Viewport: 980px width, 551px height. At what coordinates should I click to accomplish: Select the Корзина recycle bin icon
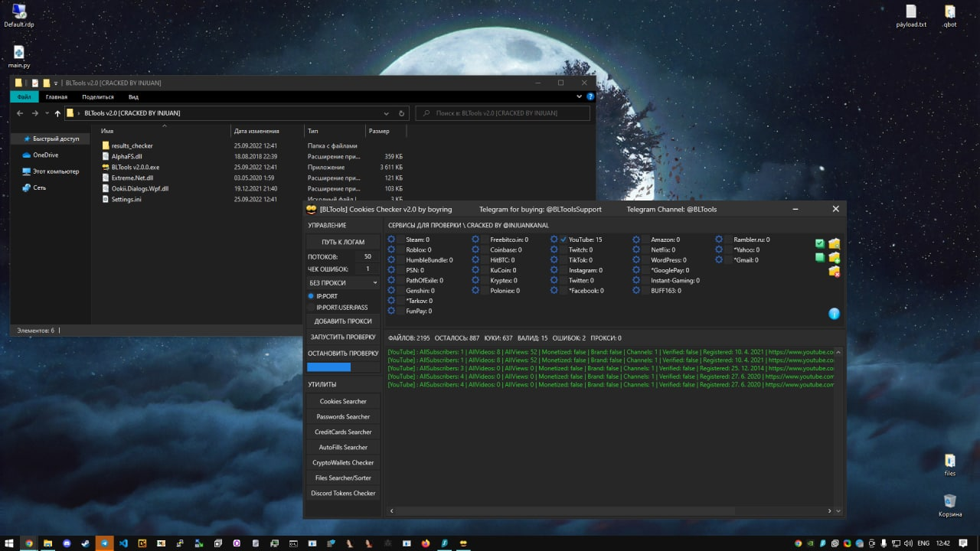pos(950,505)
